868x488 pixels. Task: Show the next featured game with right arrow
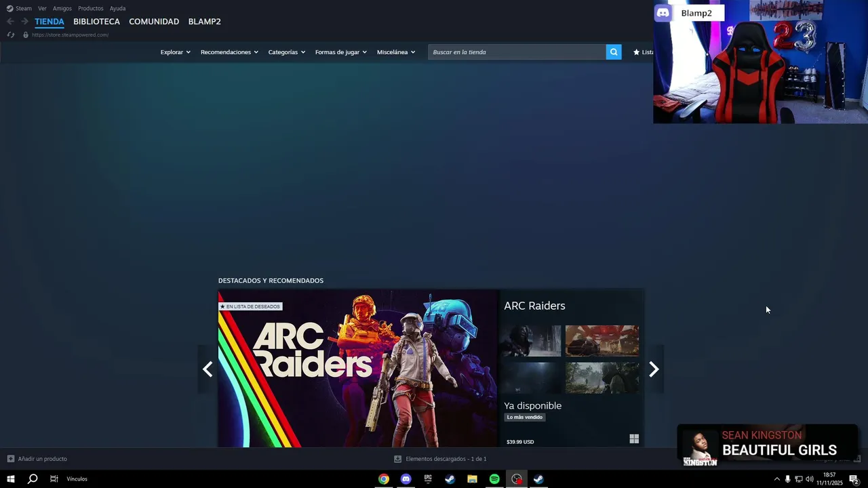(654, 369)
